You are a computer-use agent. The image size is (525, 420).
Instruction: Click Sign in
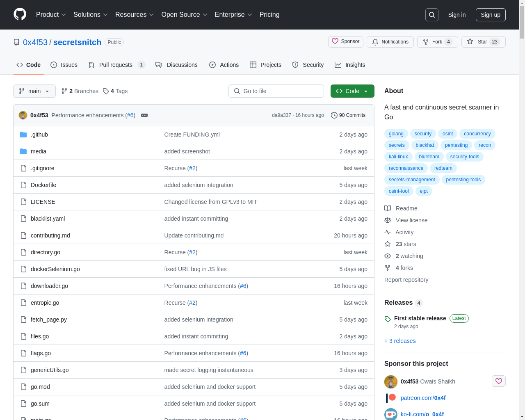click(457, 15)
